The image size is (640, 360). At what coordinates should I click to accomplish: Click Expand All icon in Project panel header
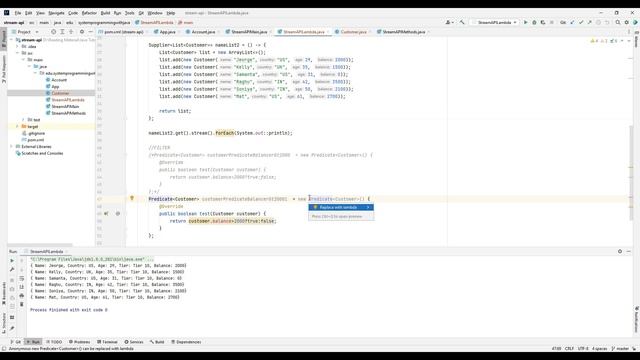coord(62,32)
